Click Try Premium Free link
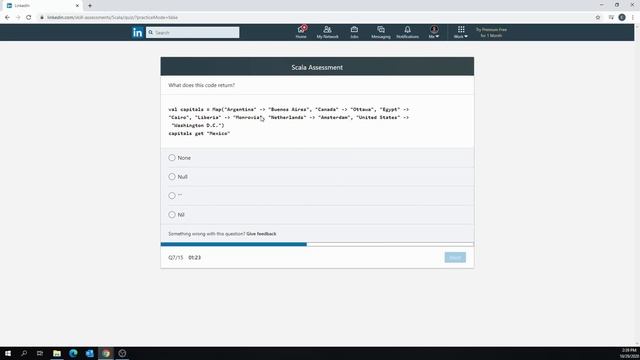640x360 pixels. [x=491, y=33]
